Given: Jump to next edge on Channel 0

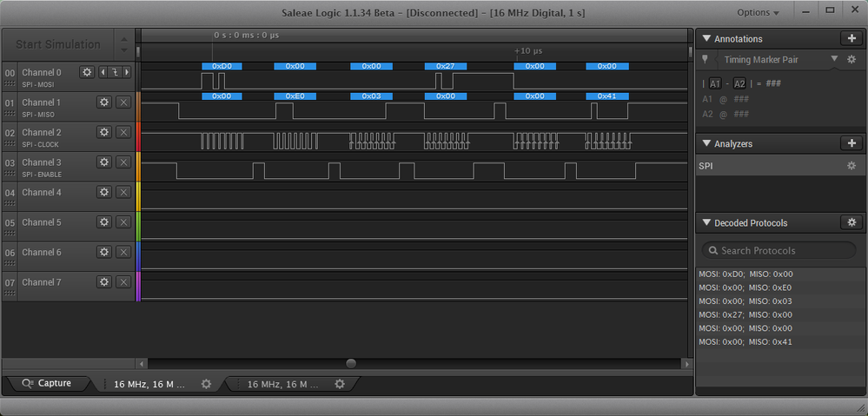Looking at the screenshot, I should point(128,72).
